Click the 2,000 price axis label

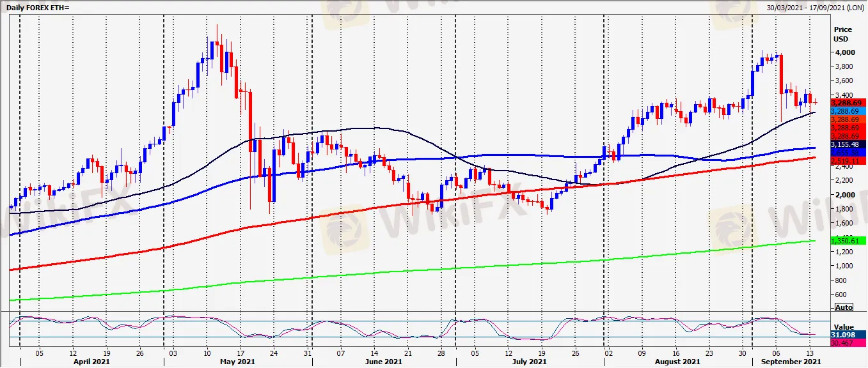pos(846,195)
